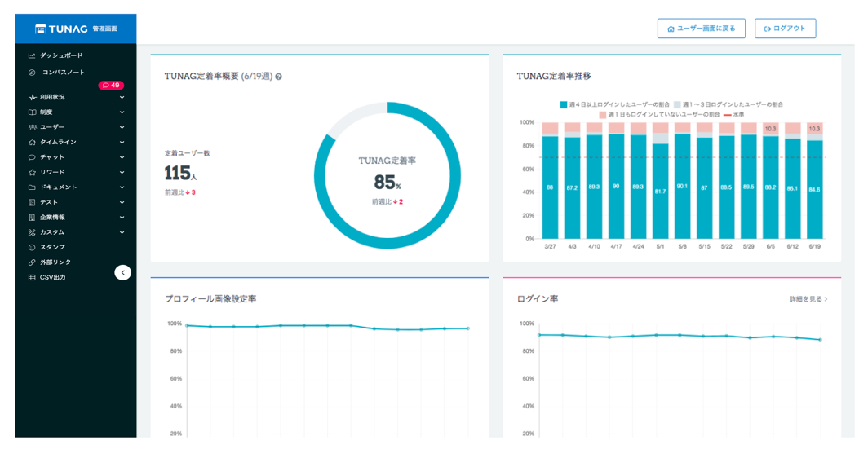
Task: Click first data point on プロフィール画像設定率 line
Action: (x=187, y=326)
